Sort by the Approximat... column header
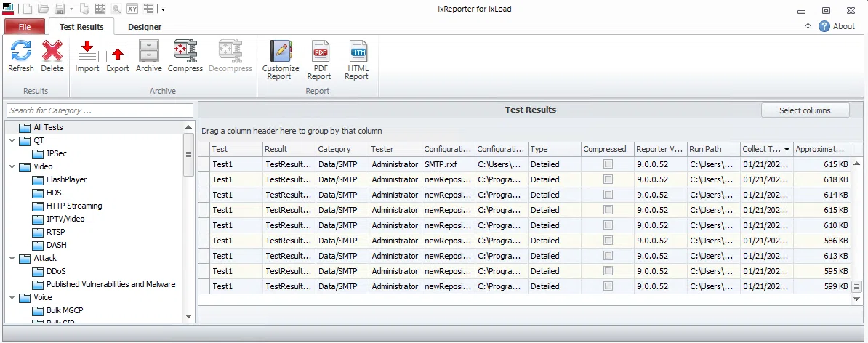 click(x=821, y=149)
